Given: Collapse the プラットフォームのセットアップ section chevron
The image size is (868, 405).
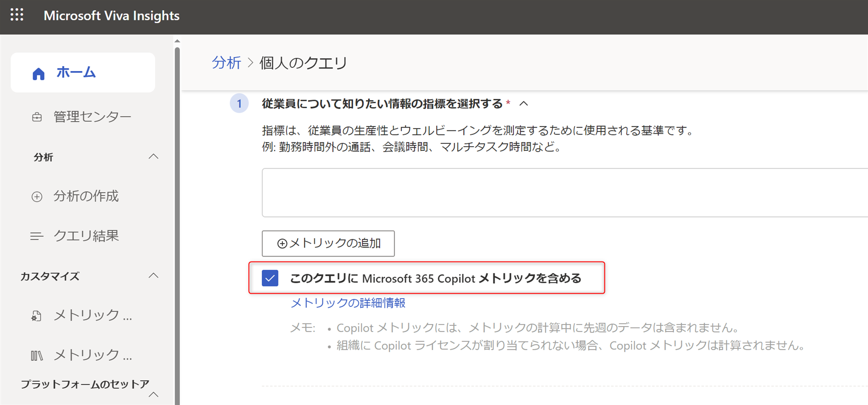Looking at the screenshot, I should [x=154, y=395].
